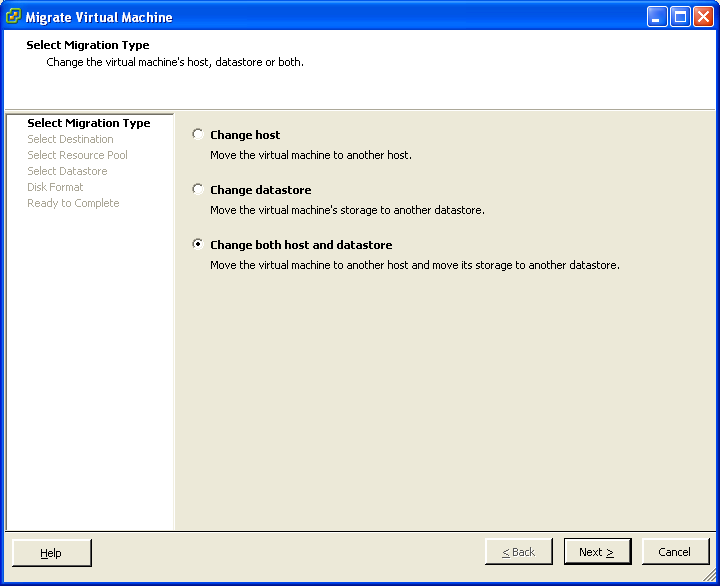Screen dimensions: 720x586
Task: Choose the Change datastore radio option
Action: (x=198, y=190)
